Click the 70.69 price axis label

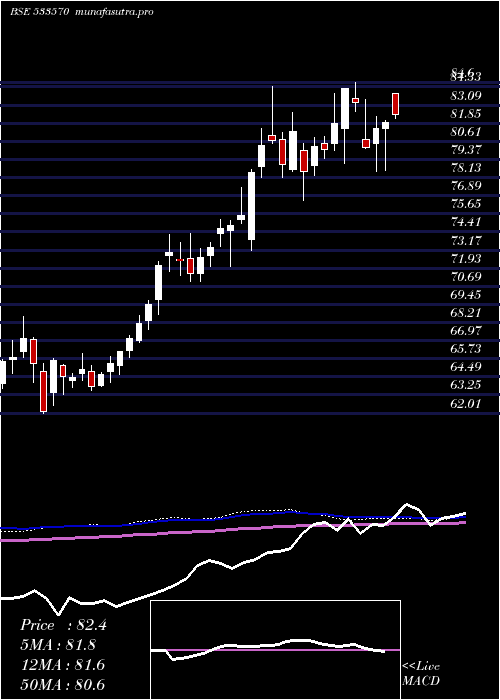tap(466, 276)
